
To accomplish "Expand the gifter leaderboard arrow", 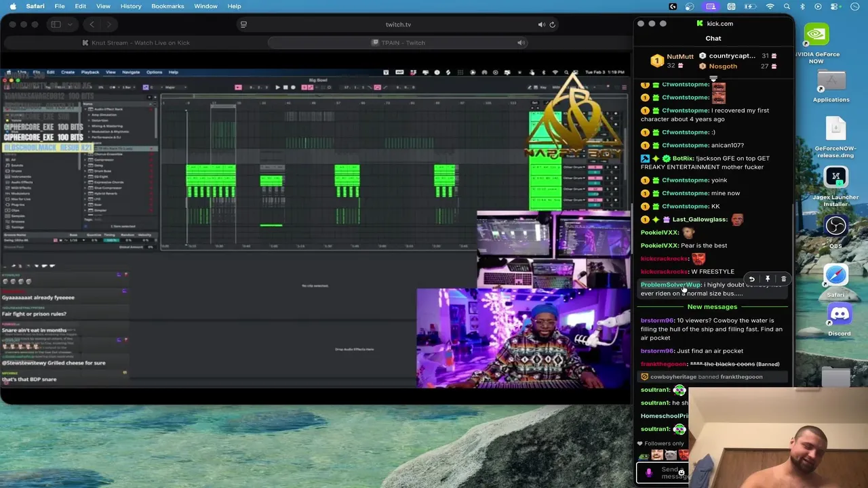I will [x=713, y=78].
